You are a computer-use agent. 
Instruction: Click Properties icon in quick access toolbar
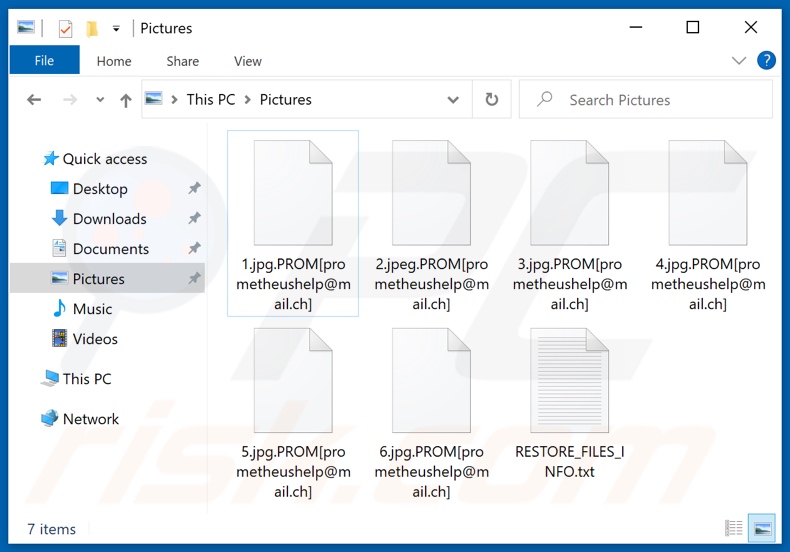(66, 28)
